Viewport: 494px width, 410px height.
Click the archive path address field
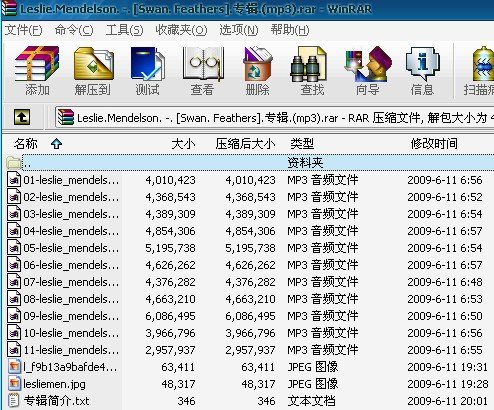pos(274,118)
